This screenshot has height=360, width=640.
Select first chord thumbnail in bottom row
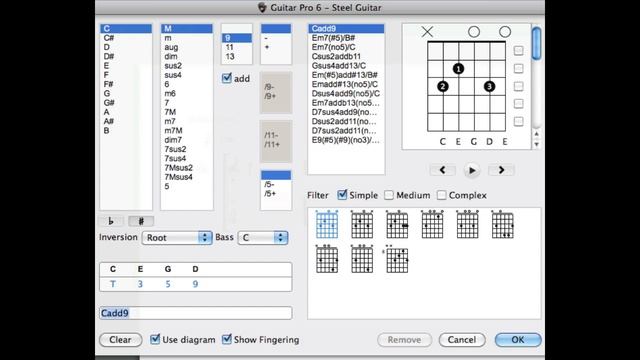(327, 259)
